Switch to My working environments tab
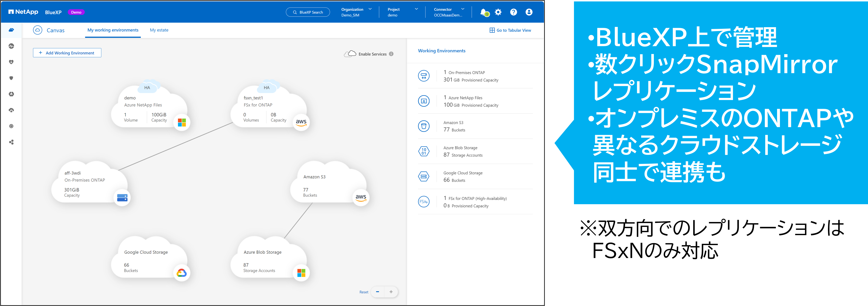The width and height of the screenshot is (868, 306). [113, 30]
